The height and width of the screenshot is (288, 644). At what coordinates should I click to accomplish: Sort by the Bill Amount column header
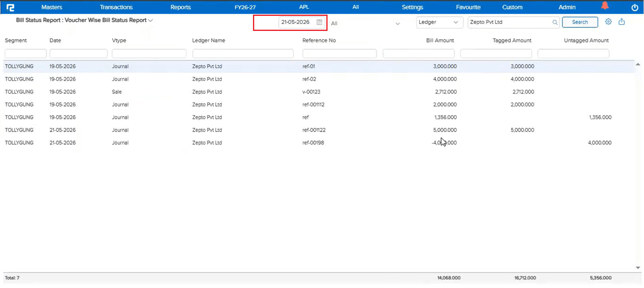[440, 40]
